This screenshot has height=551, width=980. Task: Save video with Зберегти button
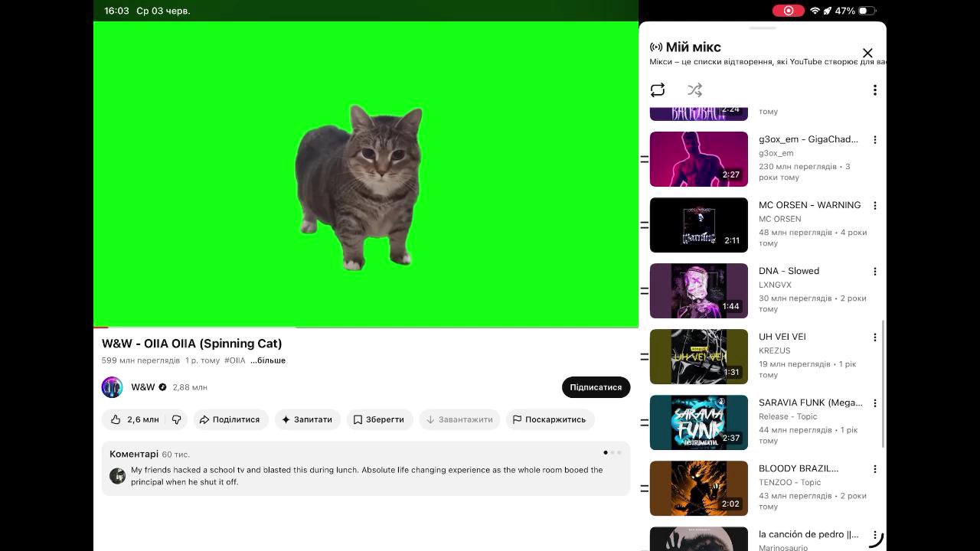click(378, 419)
